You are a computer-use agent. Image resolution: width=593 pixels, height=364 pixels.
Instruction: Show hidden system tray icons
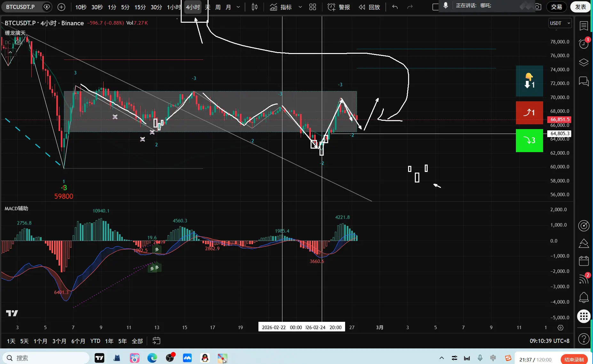pyautogui.click(x=442, y=358)
